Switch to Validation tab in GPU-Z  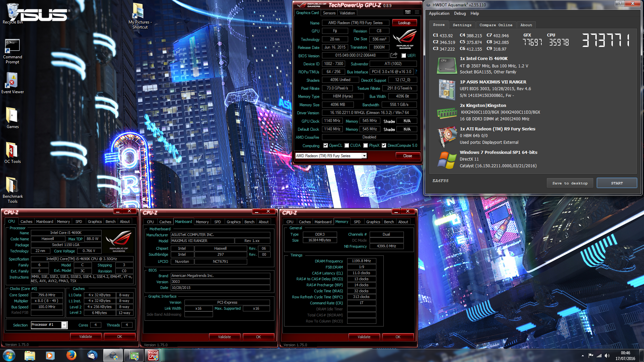[347, 13]
